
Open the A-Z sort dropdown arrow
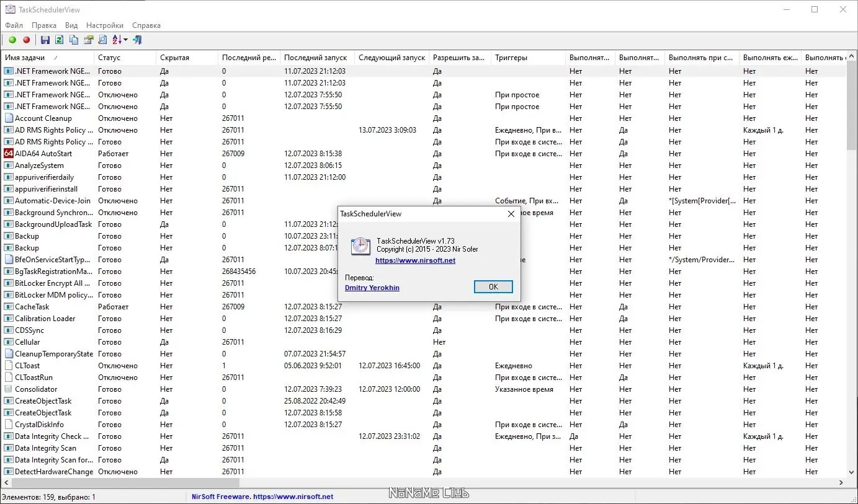126,40
